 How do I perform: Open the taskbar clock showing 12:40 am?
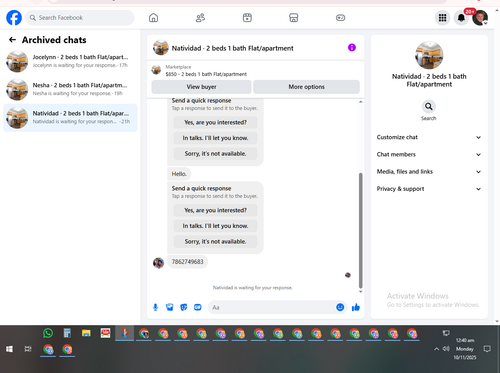(465, 349)
